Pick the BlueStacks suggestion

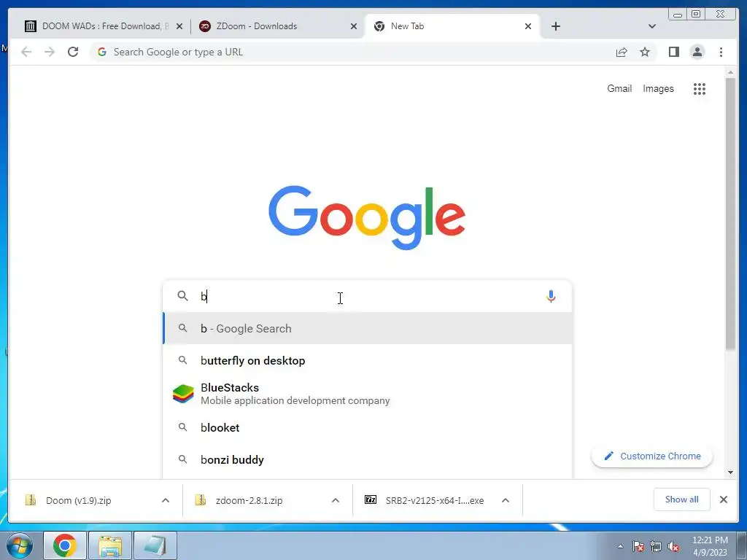368,394
